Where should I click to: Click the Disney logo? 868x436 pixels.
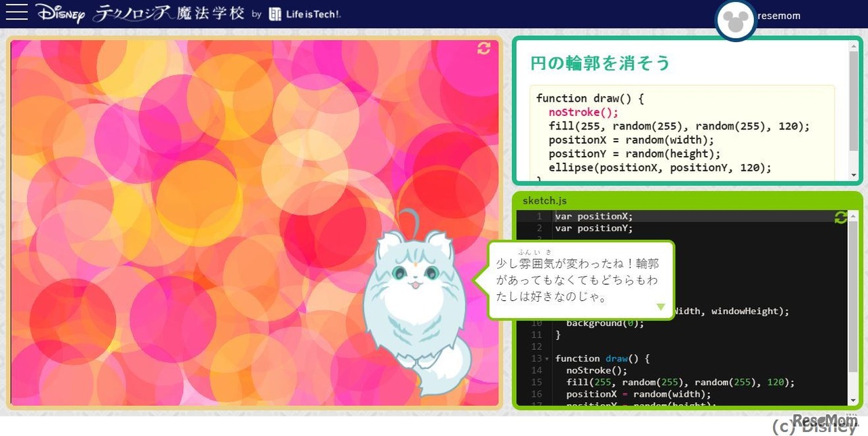pyautogui.click(x=60, y=14)
